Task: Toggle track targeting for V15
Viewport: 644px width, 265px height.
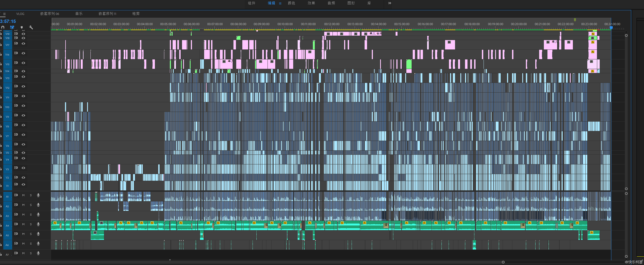Action: (x=7, y=64)
